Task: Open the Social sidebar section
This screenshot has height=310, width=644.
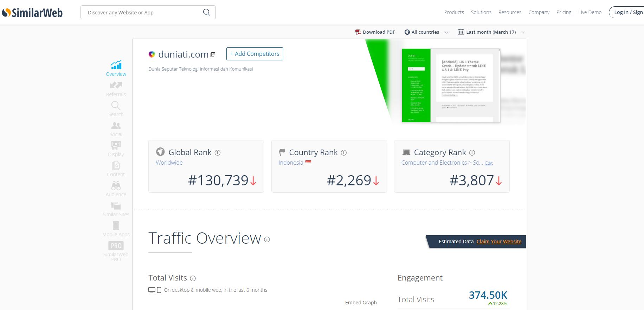Action: coord(116,129)
